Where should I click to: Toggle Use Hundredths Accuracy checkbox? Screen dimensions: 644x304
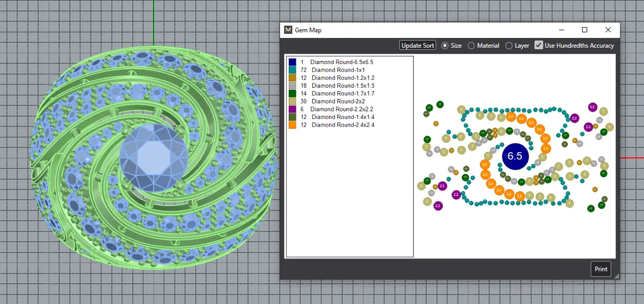539,45
